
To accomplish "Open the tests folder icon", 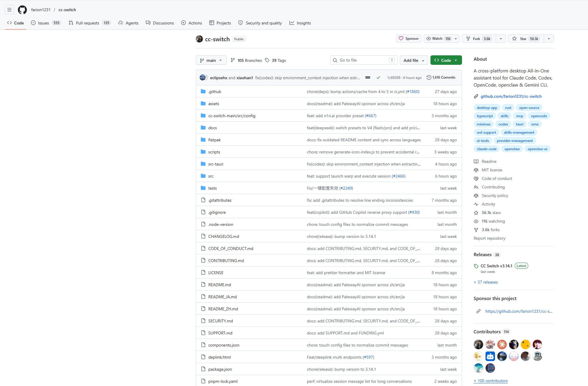I will [203, 188].
